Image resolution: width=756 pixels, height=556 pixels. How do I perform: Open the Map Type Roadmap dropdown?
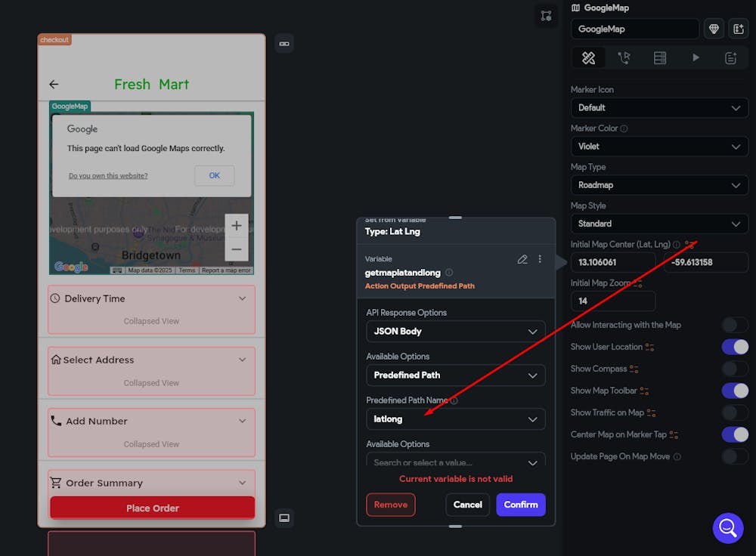[x=659, y=185]
